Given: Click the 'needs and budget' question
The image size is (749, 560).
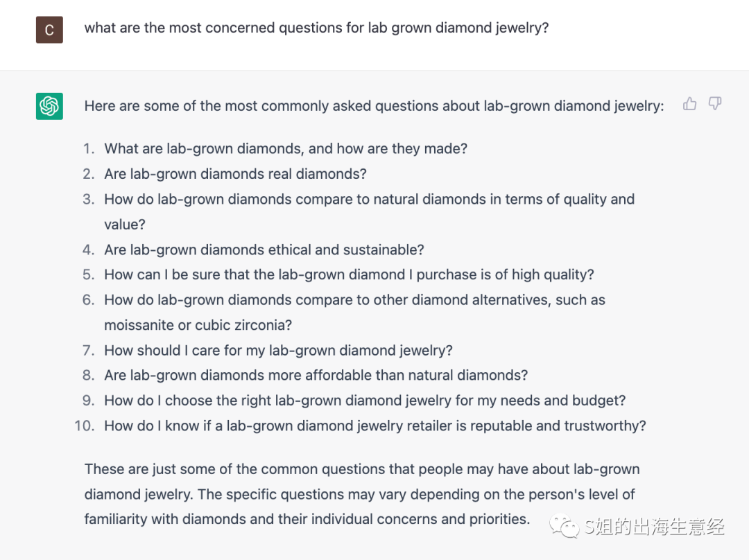Looking at the screenshot, I should (x=365, y=401).
